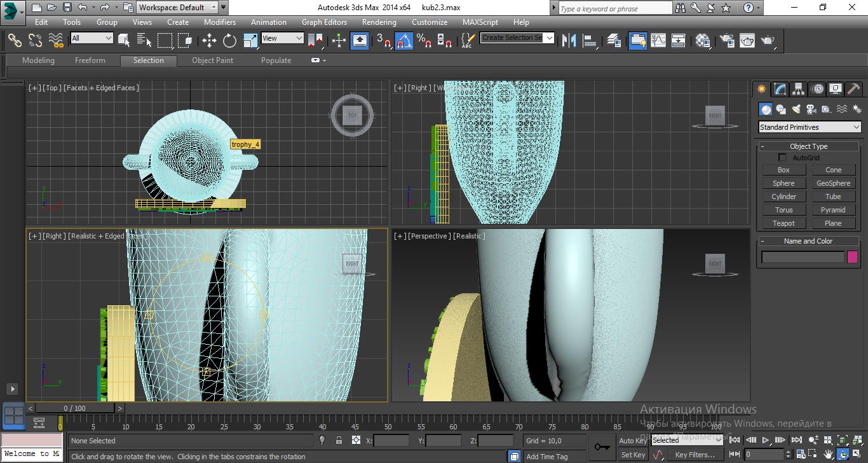Expand the selection filter All dropdown
This screenshot has height=463, width=868.
tap(92, 38)
